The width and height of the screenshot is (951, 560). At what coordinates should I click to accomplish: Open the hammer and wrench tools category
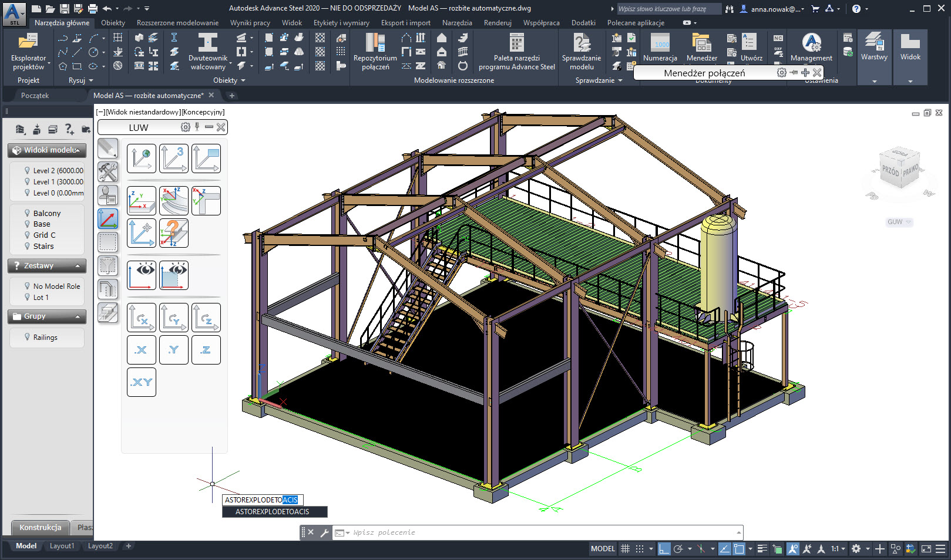[x=107, y=172]
